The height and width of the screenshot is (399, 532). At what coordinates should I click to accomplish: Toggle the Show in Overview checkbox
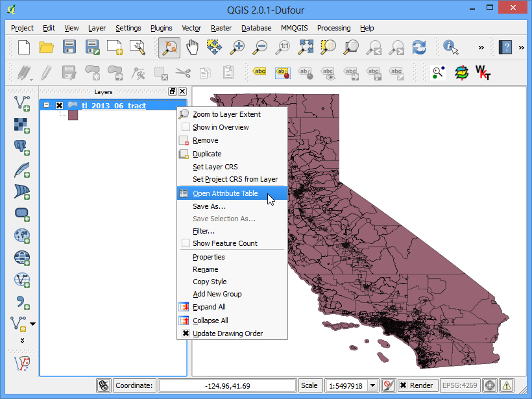click(x=186, y=127)
